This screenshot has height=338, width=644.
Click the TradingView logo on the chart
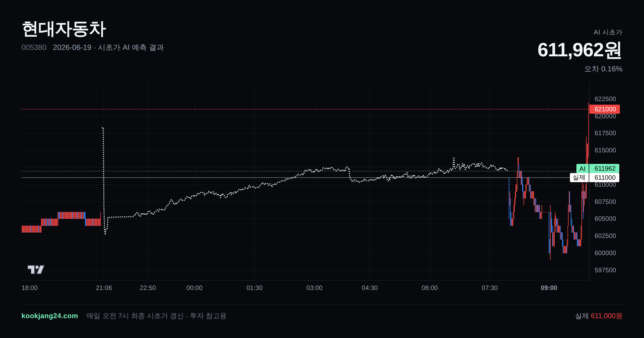click(36, 269)
